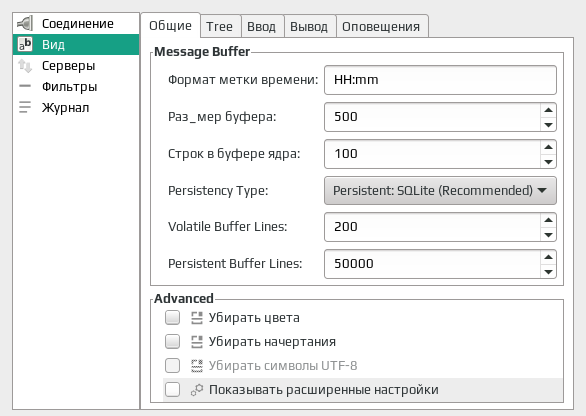586x416 pixels.
Task: Open the Ввод tab
Action: [261, 27]
